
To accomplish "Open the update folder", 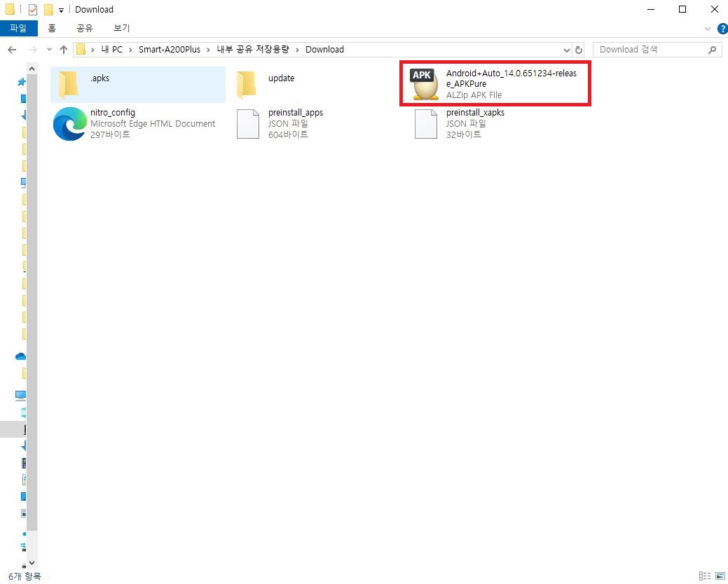I will pos(280,78).
